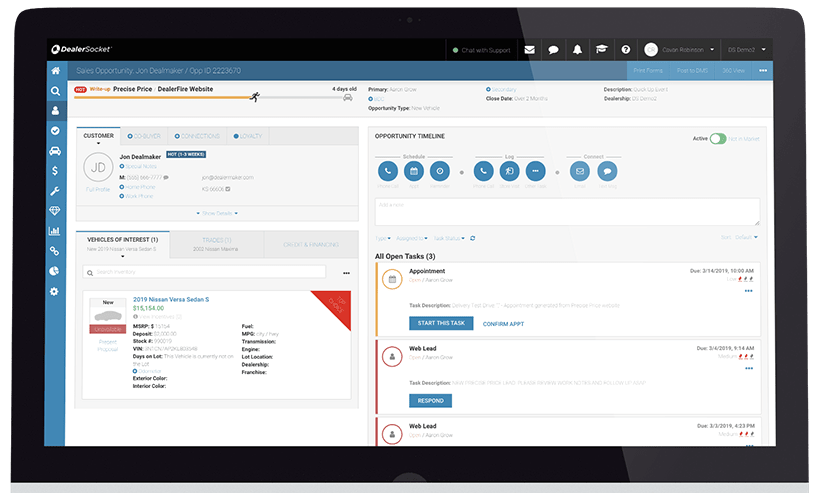Image resolution: width=819 pixels, height=493 pixels.
Task: Click the Search inventory field
Action: [x=204, y=272]
